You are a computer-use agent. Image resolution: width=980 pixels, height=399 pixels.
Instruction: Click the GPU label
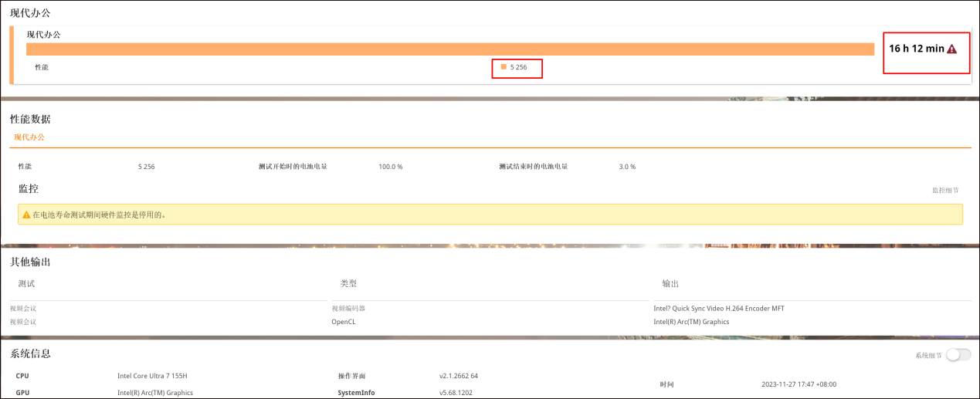pos(22,393)
